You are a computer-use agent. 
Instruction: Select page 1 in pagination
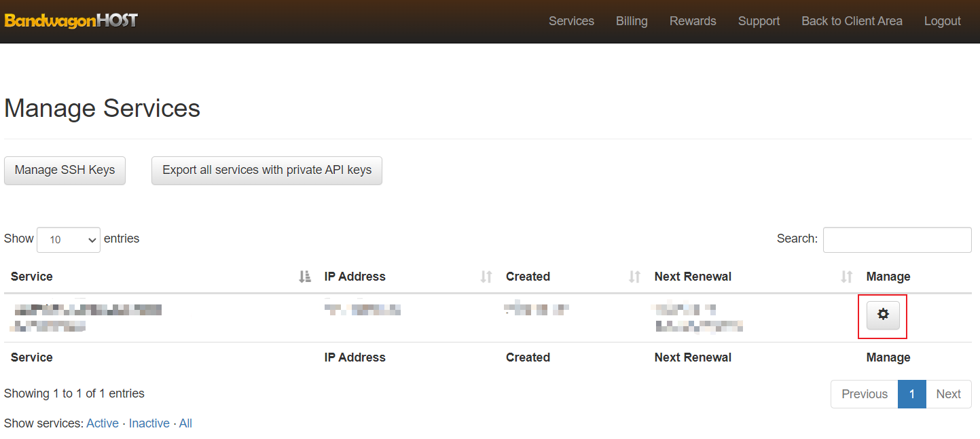(x=912, y=394)
